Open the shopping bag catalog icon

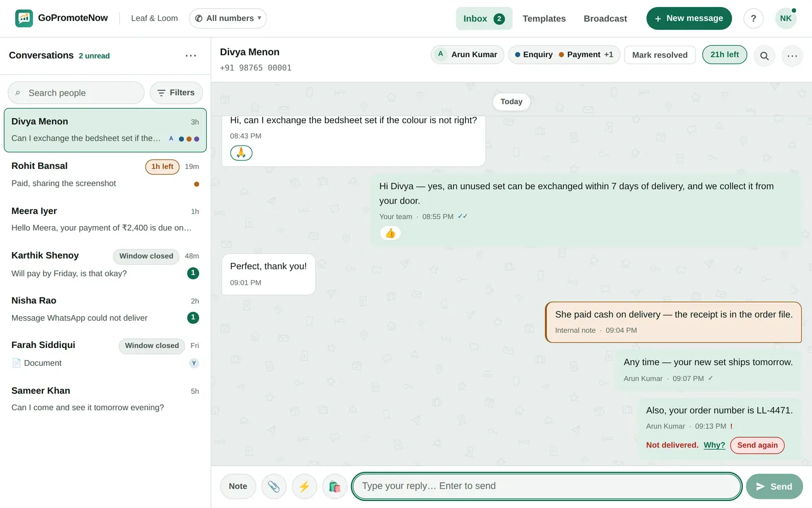[x=335, y=486]
